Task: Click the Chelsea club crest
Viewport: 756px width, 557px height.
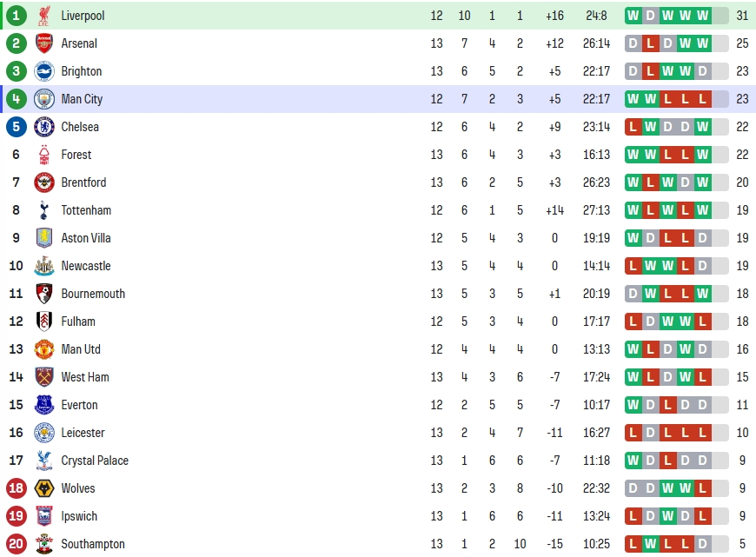Action: point(43,127)
